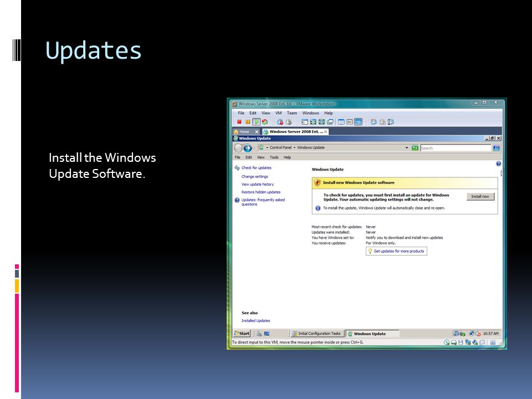Click the network adapter icon in VMware status bar
This screenshot has height=399, width=532.
coord(468,342)
